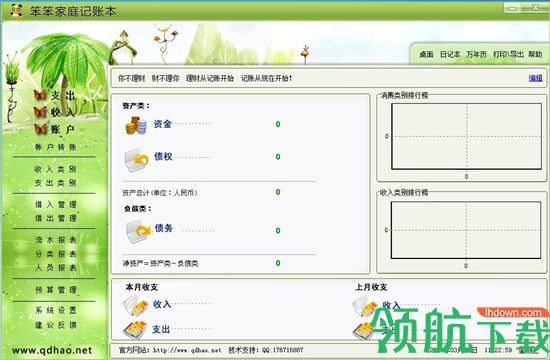Open the 帮助 tab
This screenshot has width=550, height=360.
pyautogui.click(x=535, y=54)
